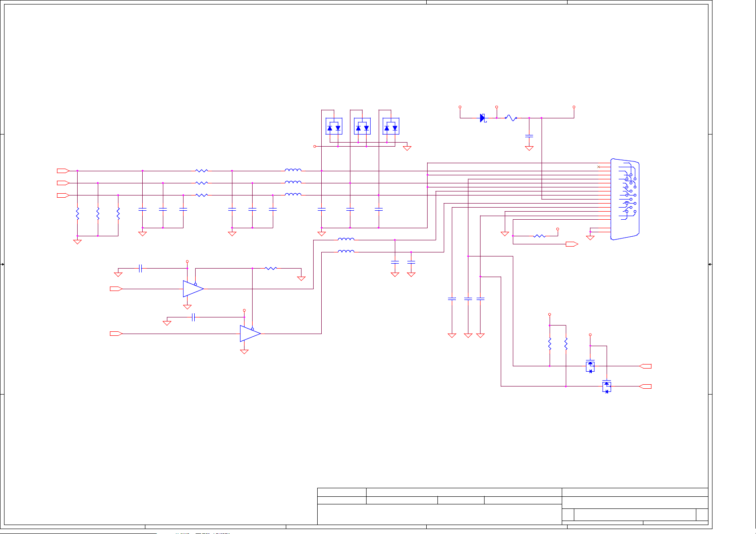Image resolution: width=756 pixels, height=534 pixels.
Task: Select the leftmost of three tall grounded capacitors
Action: click(x=452, y=298)
